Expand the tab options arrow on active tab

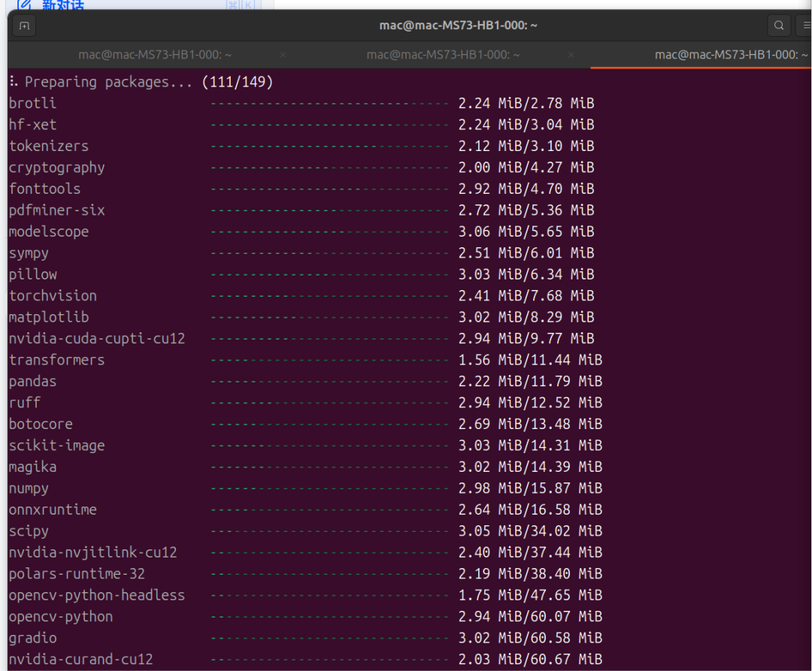807,55
